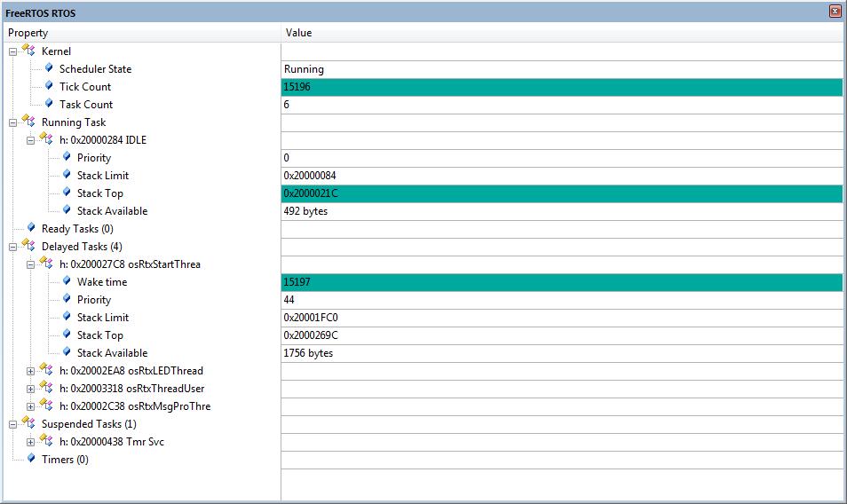Select the Task Count row label

(x=86, y=105)
